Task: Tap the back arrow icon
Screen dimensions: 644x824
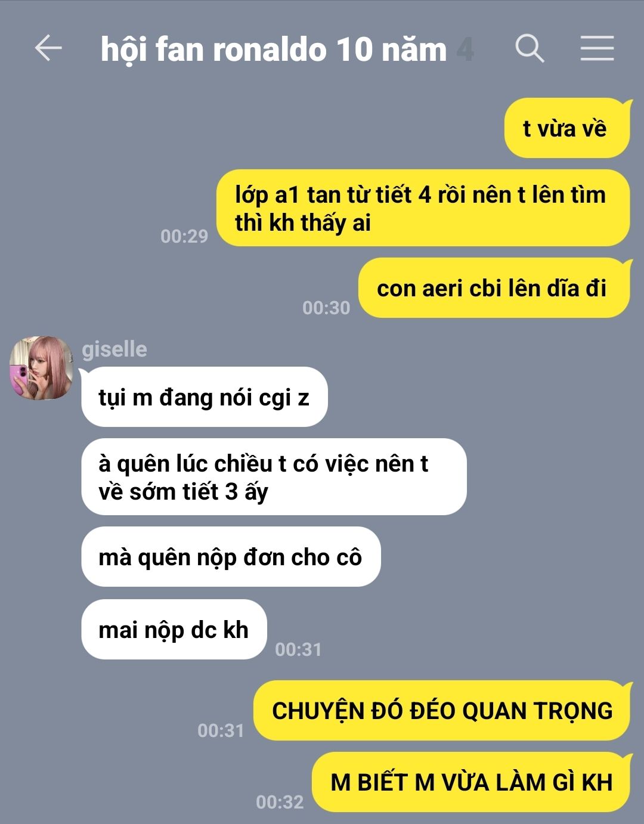Action: point(48,48)
